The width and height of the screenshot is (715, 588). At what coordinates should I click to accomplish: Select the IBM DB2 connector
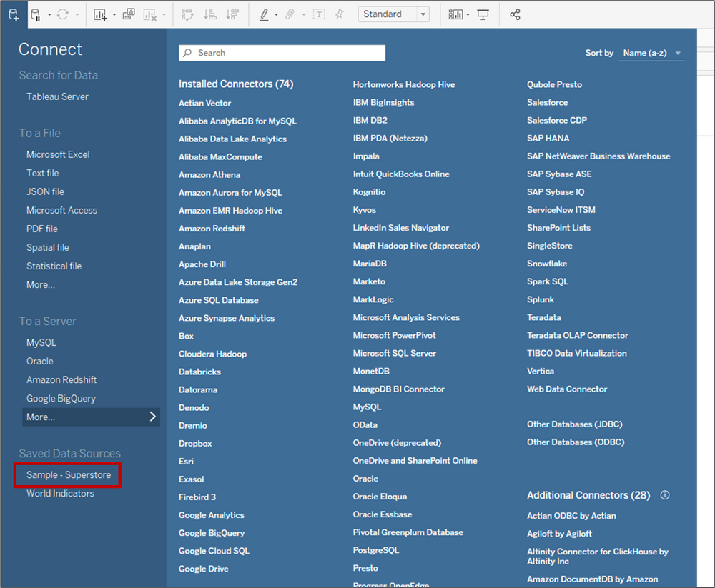[x=370, y=120]
